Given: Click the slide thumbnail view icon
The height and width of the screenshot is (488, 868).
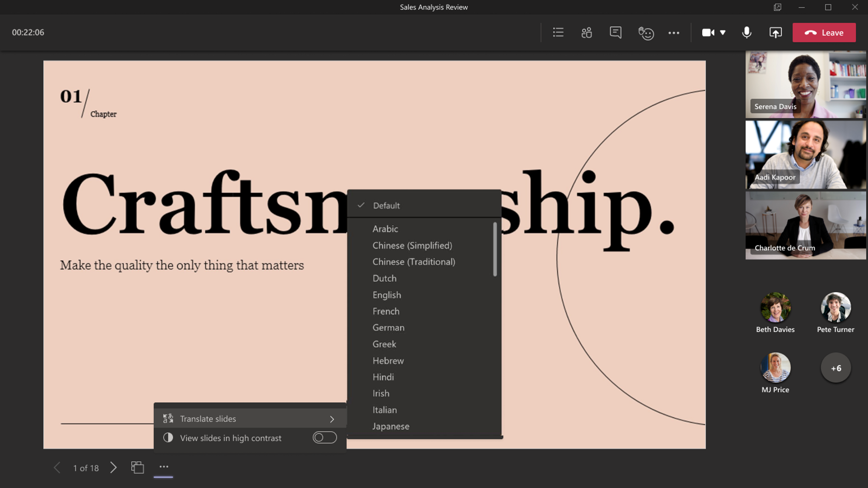Looking at the screenshot, I should [x=137, y=467].
